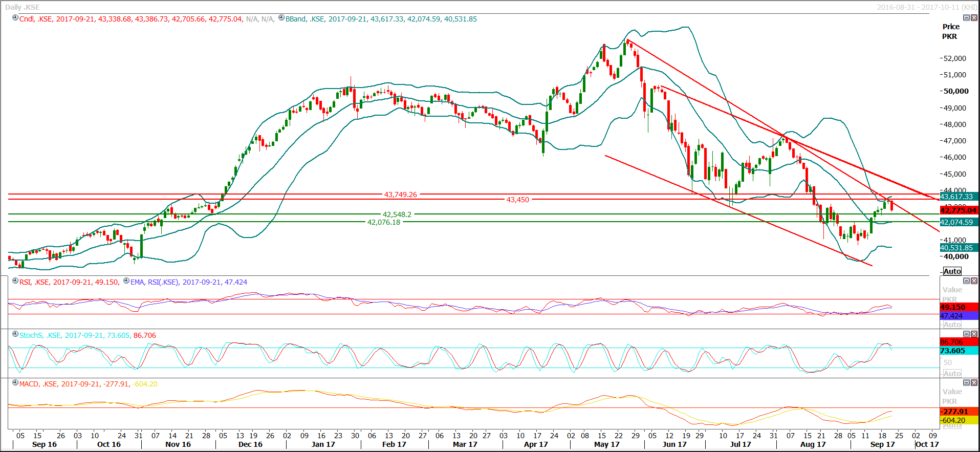Viewport: 980px width, 452px height.
Task: Click the May 17 month label on time axis
Action: 607,444
